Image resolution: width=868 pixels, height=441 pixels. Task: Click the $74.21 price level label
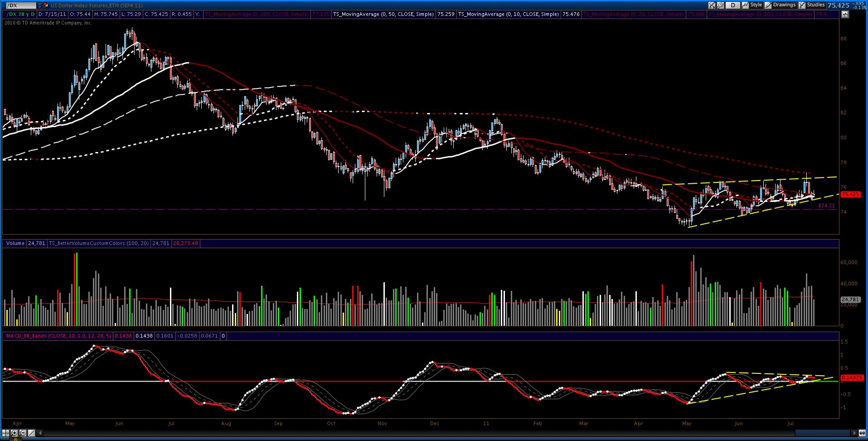(x=826, y=206)
